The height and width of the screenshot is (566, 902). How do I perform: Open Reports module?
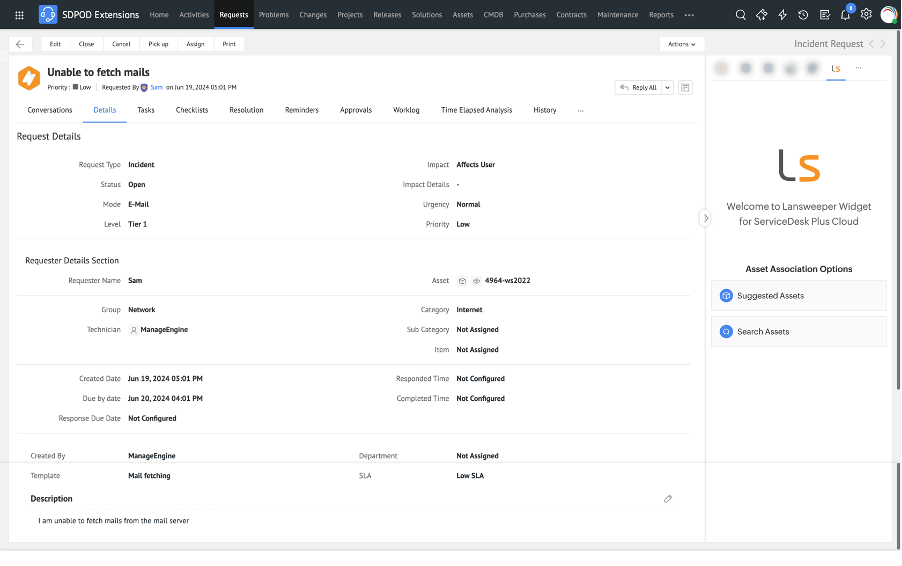coord(661,15)
